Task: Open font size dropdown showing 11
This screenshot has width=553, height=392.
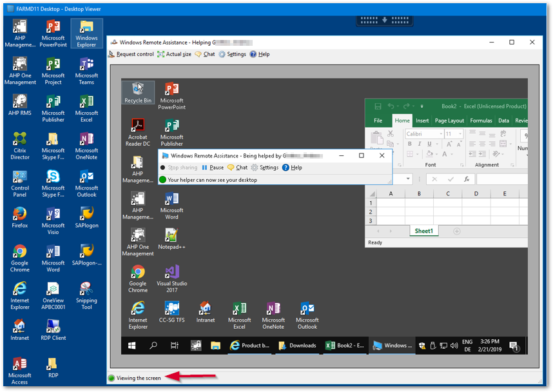Action: 460,134
